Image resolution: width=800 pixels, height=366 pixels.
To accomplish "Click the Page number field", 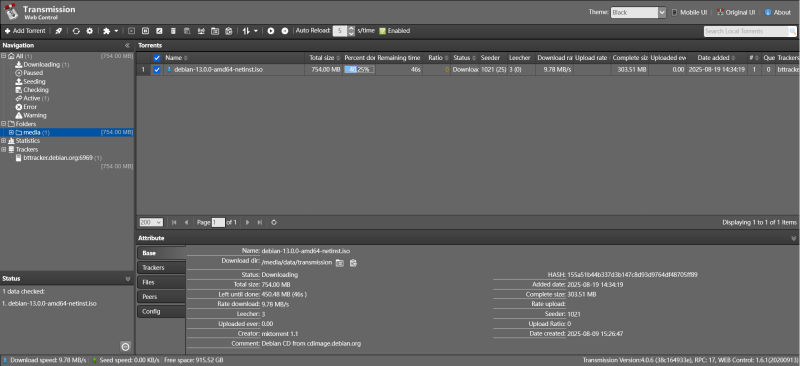I will point(218,222).
